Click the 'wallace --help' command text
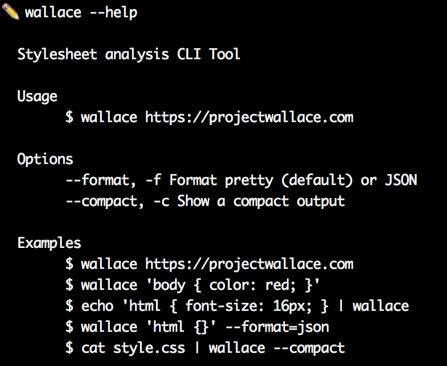 click(x=81, y=13)
